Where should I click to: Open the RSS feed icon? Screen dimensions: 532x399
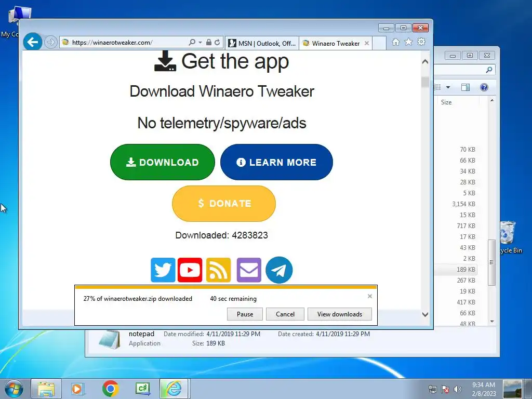pos(219,270)
